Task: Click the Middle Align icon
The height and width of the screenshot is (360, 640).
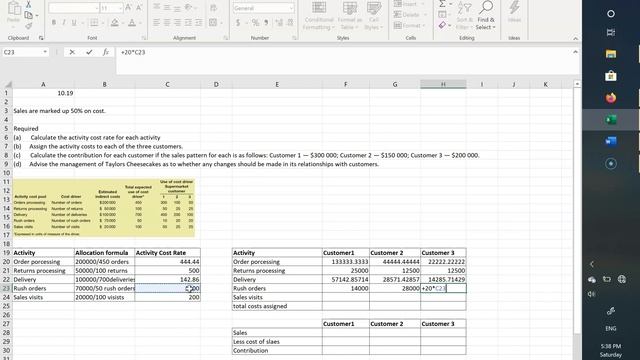Action: [x=167, y=7]
